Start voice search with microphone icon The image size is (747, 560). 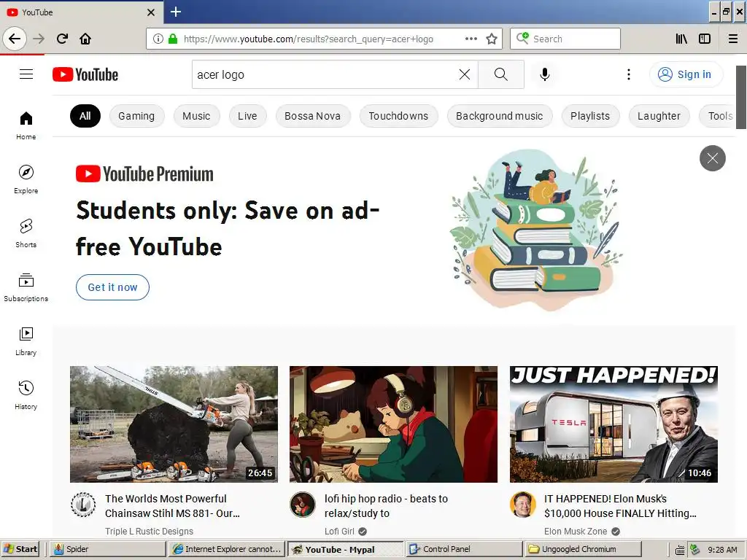point(545,74)
